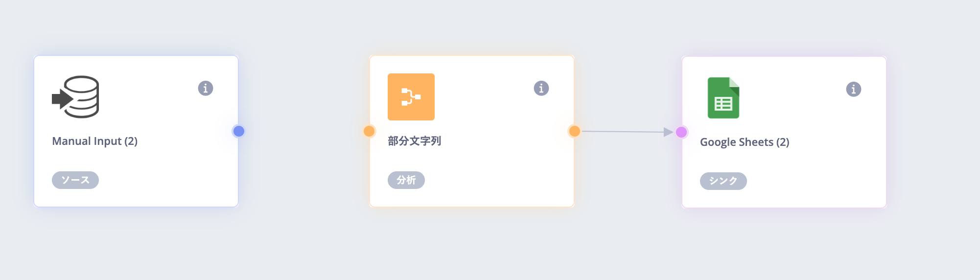Select the Google Sheets (2) title
The image size is (980, 280).
click(745, 142)
